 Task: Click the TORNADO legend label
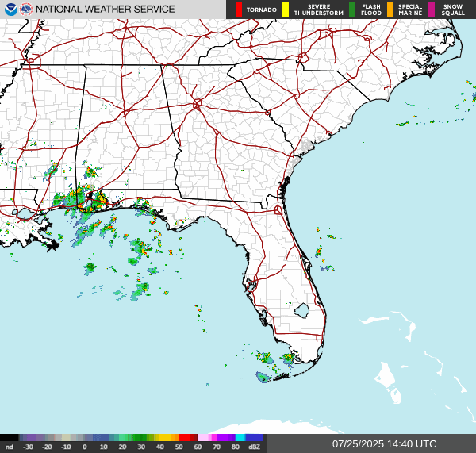[x=261, y=10]
